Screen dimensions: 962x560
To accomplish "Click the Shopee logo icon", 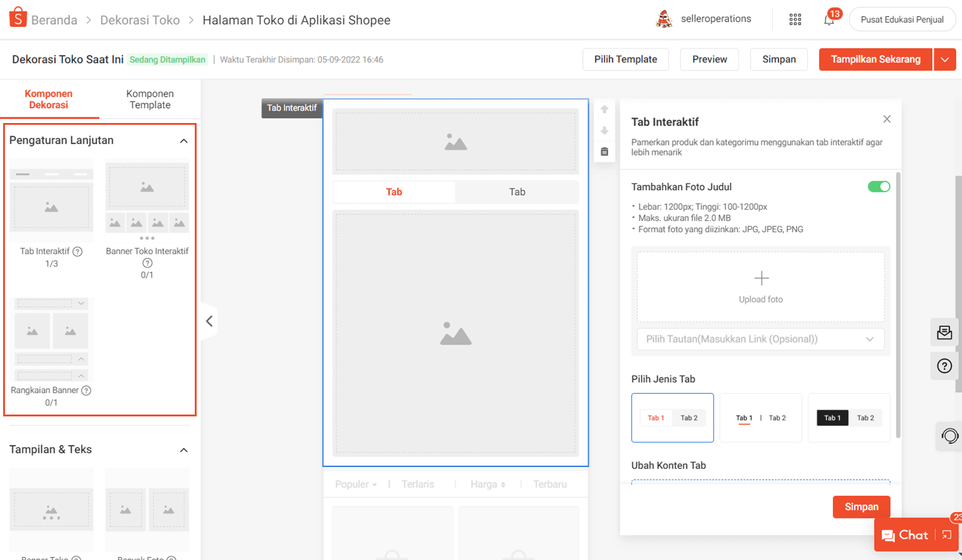I will pyautogui.click(x=17, y=18).
